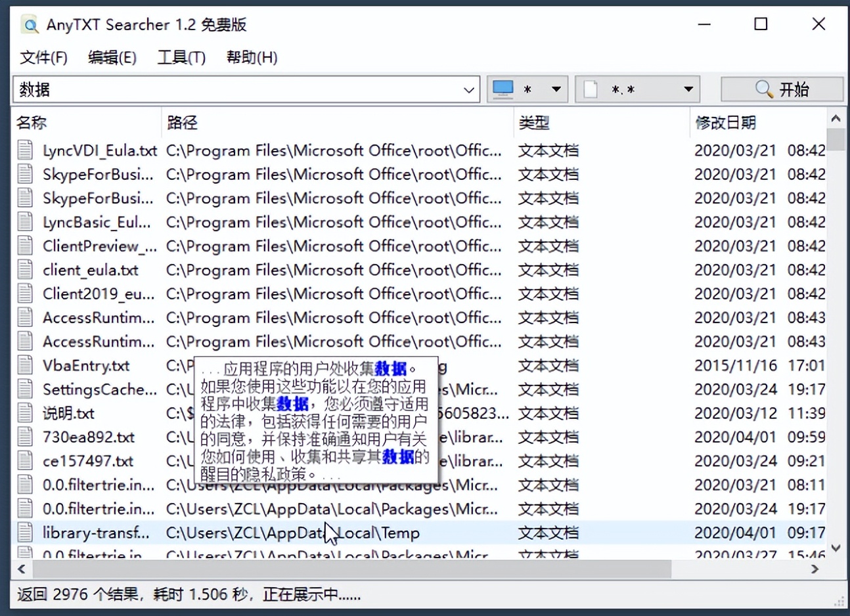Click the file icon next to LyncVDI_Eula.txt
This screenshot has height=616, width=850.
(25, 150)
